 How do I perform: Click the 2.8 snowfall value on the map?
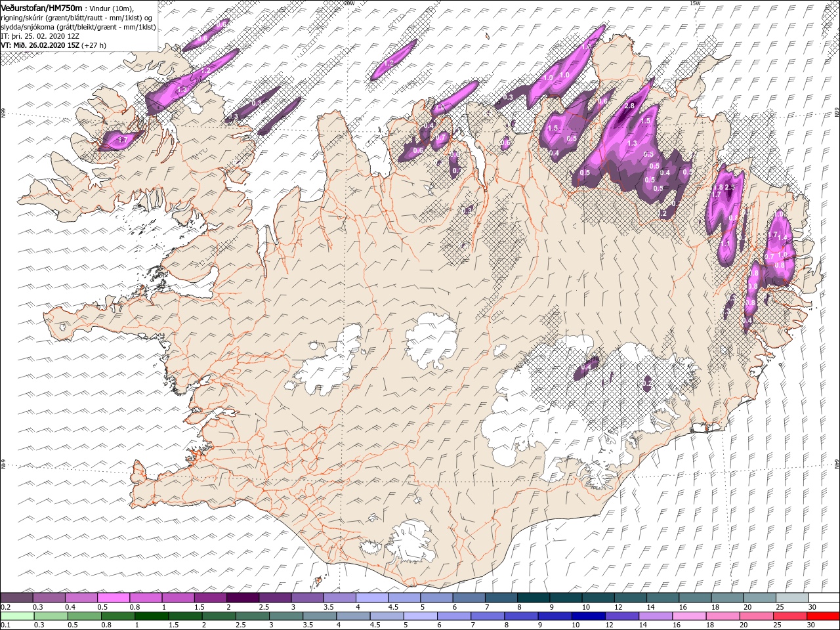(x=629, y=106)
